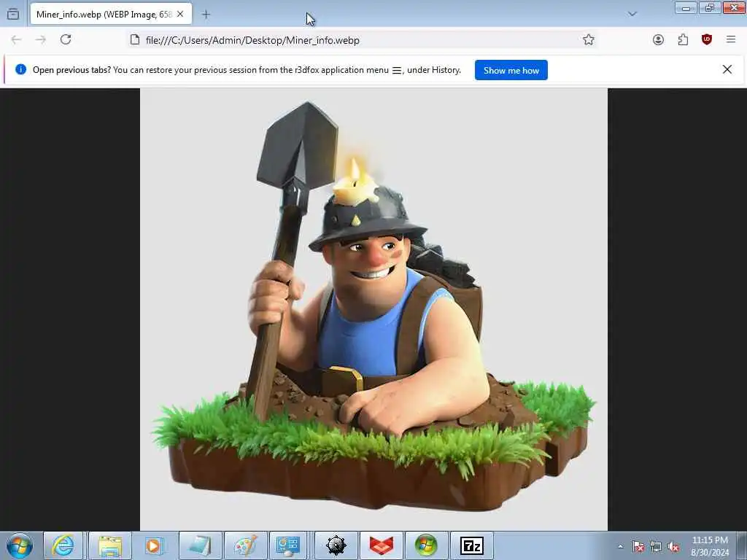Go forward to next page

(41, 40)
